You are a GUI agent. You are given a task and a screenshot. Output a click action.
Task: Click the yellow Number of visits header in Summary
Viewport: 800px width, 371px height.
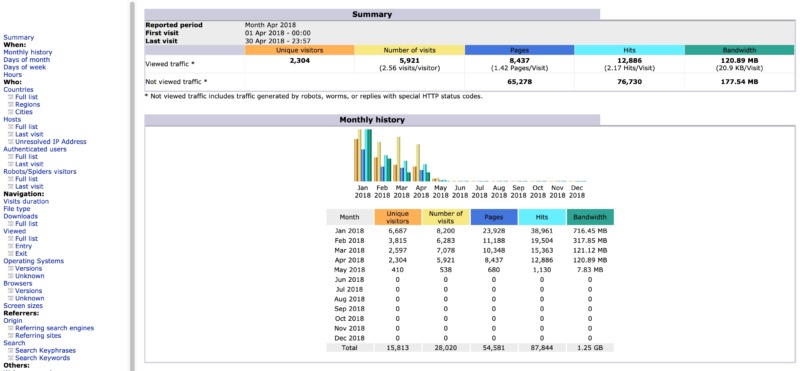click(x=410, y=51)
